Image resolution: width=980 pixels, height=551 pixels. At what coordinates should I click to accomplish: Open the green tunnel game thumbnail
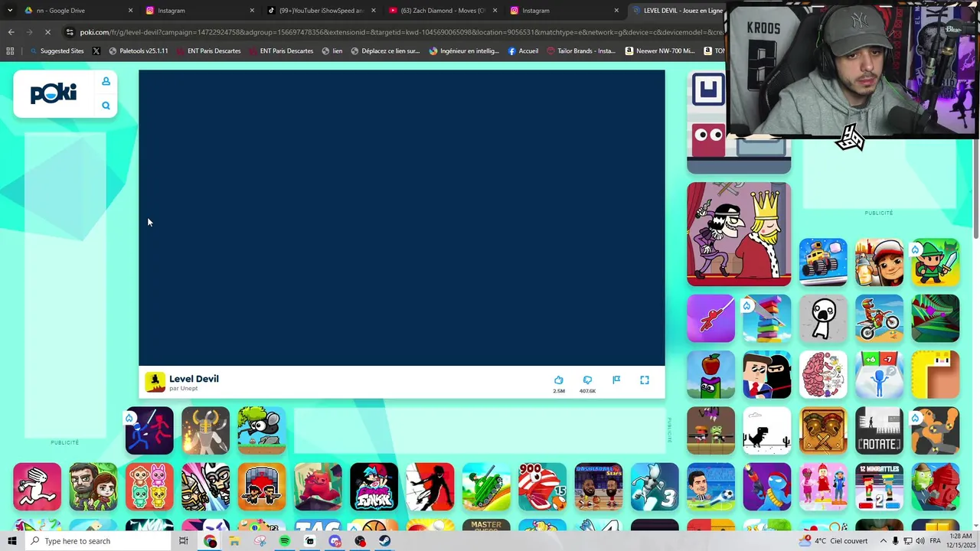point(936,318)
